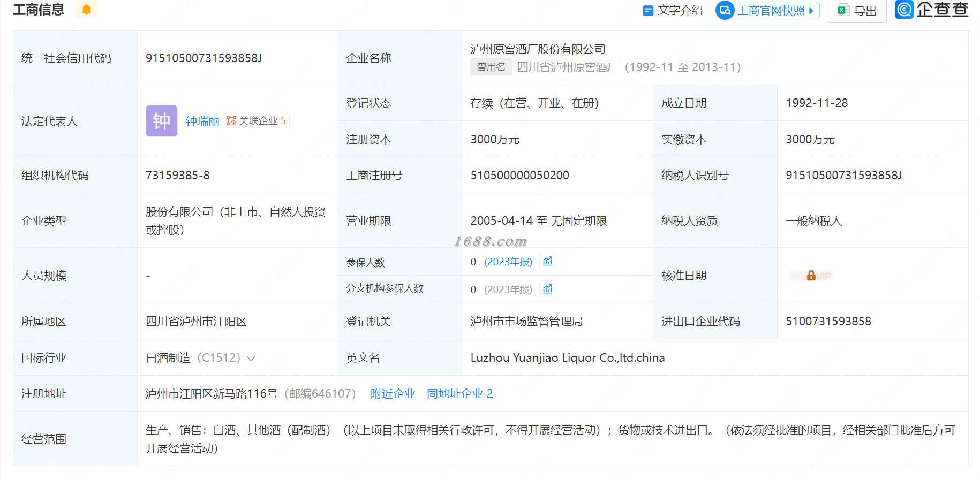Click the 法定代表人 label cell
This screenshot has height=480, width=980.
[75, 121]
